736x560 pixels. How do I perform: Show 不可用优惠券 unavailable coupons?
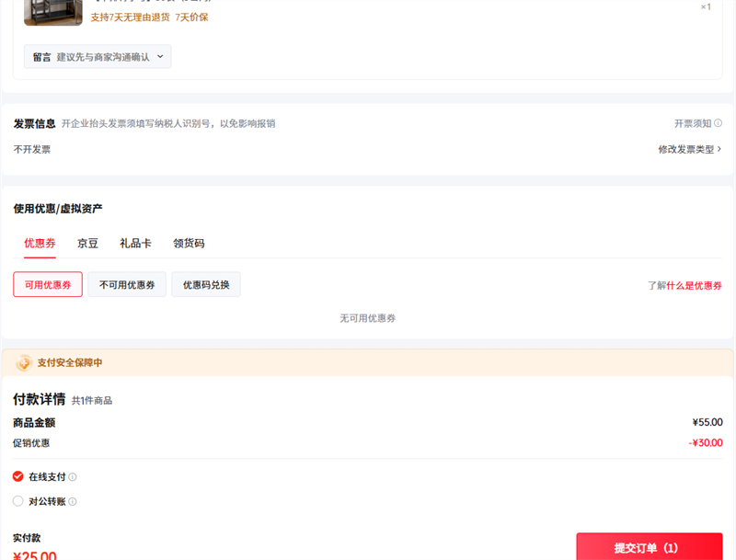click(x=127, y=285)
